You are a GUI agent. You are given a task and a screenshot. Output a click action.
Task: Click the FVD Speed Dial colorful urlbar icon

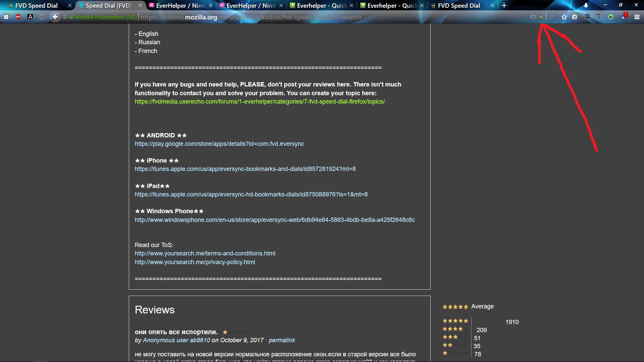[541, 17]
